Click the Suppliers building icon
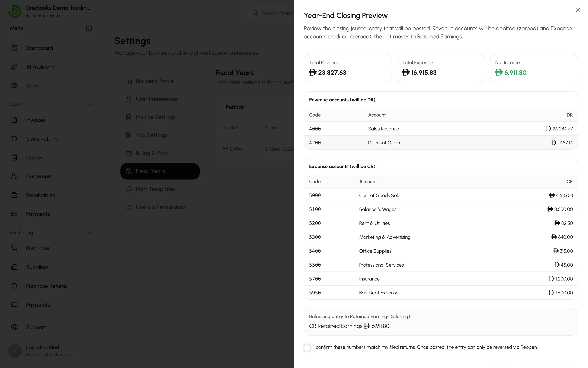Viewport: 588px width, 368px height. [x=14, y=267]
